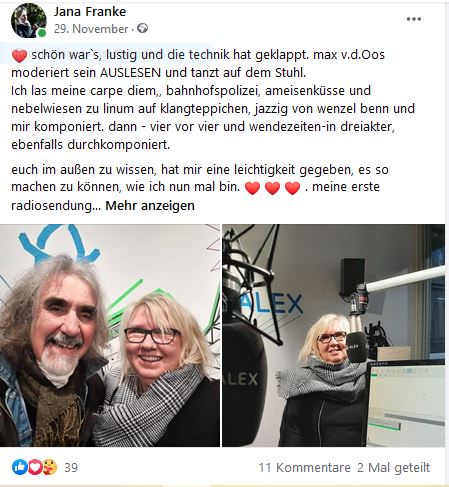Image resolution: width=449 pixels, height=487 pixels.
Task: Show the 11 Kommentare list
Action: pos(304,467)
